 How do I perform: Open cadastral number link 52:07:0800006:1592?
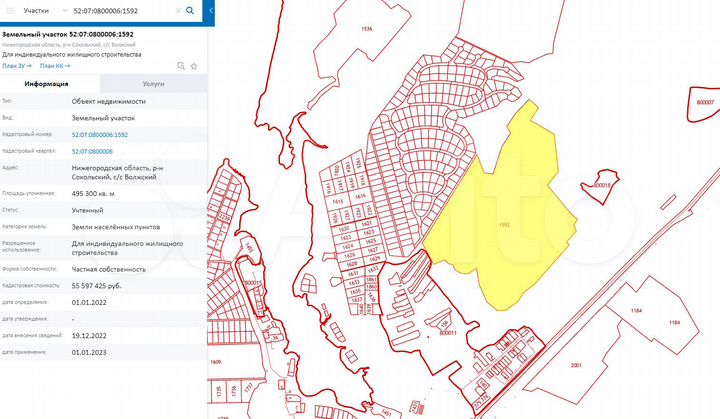99,133
